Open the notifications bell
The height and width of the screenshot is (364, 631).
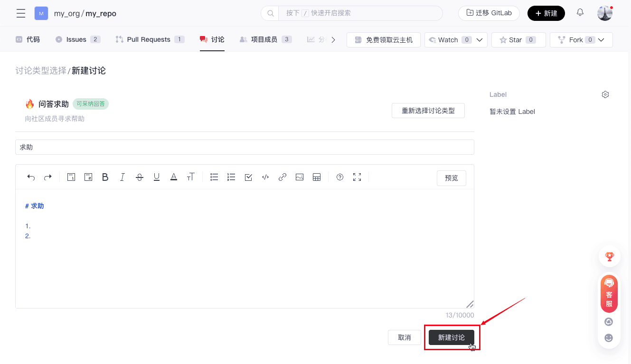(x=580, y=13)
